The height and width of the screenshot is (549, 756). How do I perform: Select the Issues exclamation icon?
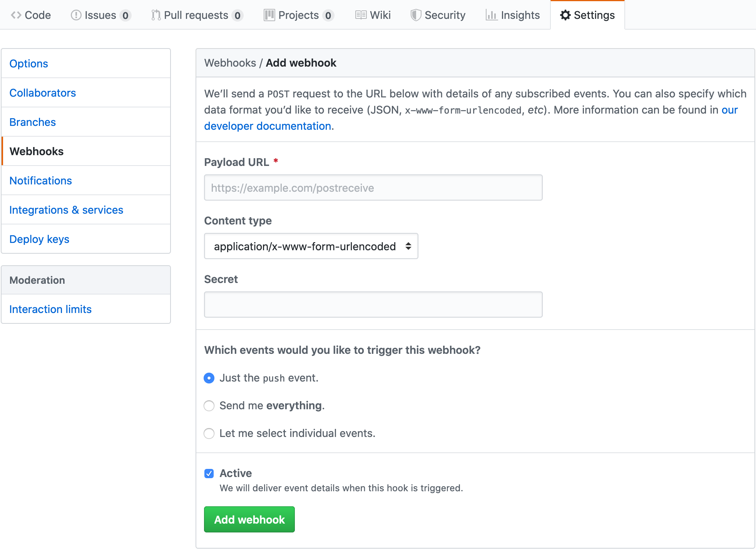coord(75,15)
